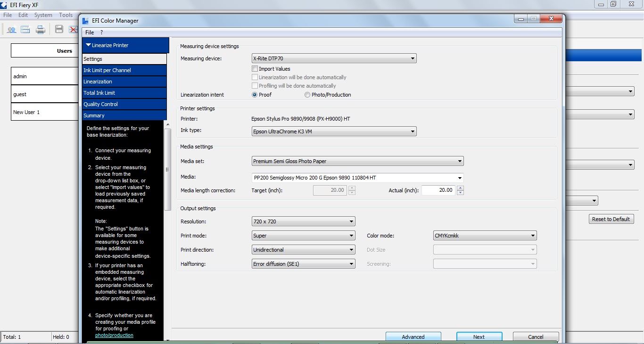Select the Proof radio button

[x=254, y=94]
